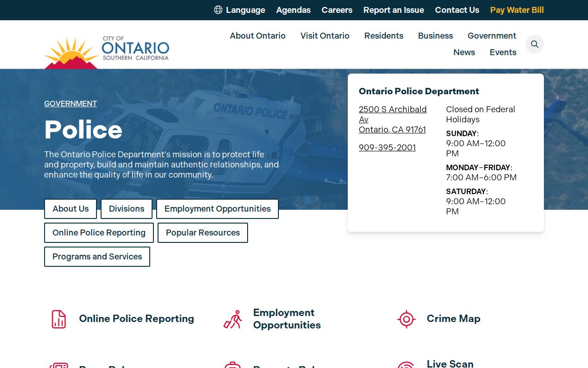Click the Crime Map target icon
The width and height of the screenshot is (588, 368).
click(x=407, y=319)
